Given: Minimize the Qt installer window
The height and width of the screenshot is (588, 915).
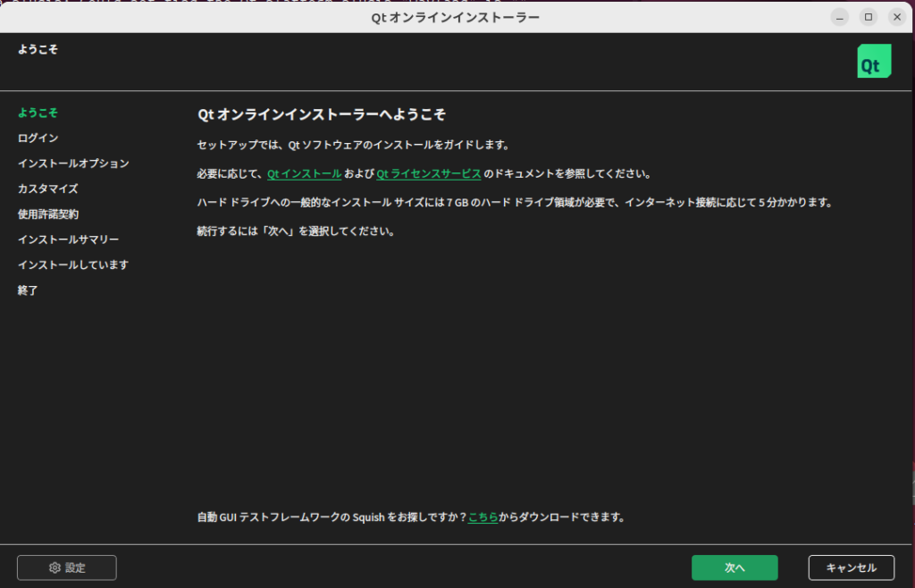Looking at the screenshot, I should 839,17.
